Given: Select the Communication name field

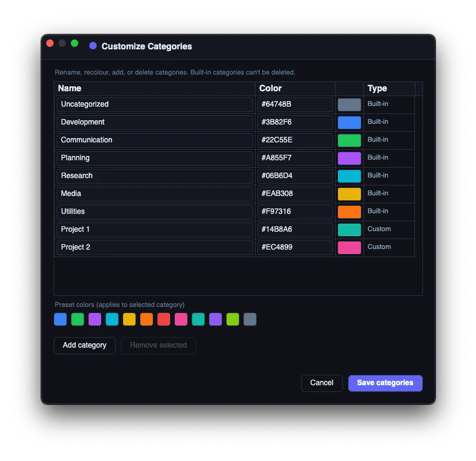Looking at the screenshot, I should coord(155,141).
